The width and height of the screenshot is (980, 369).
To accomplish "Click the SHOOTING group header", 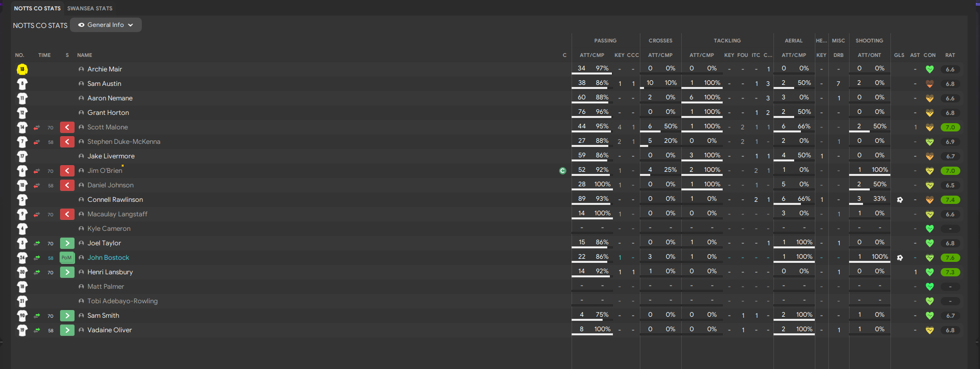I will (x=869, y=40).
